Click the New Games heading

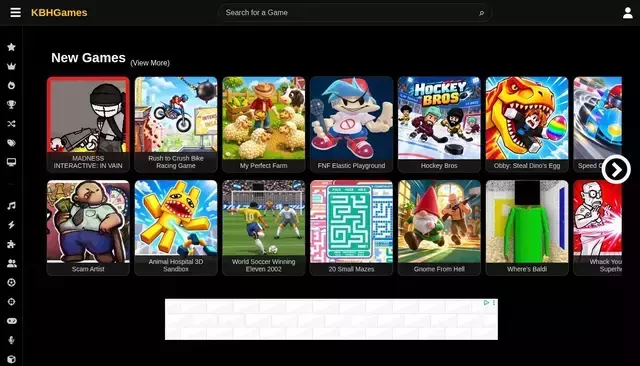pyautogui.click(x=88, y=58)
